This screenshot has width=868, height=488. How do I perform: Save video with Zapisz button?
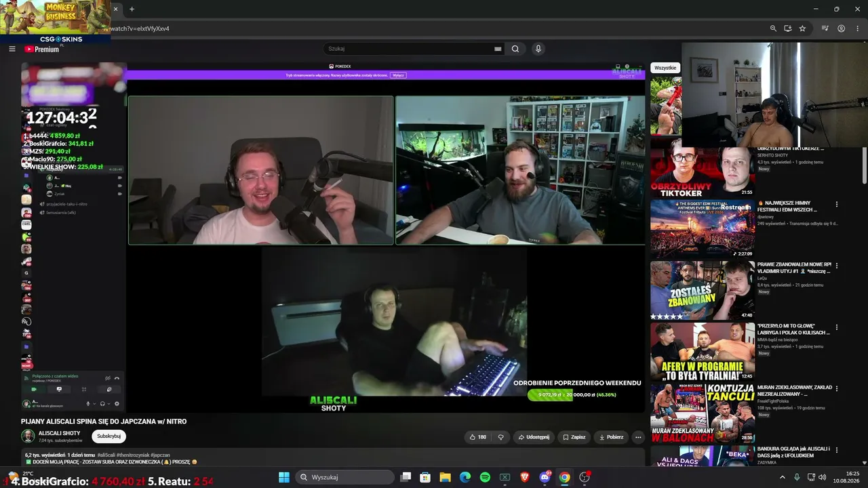(574, 437)
